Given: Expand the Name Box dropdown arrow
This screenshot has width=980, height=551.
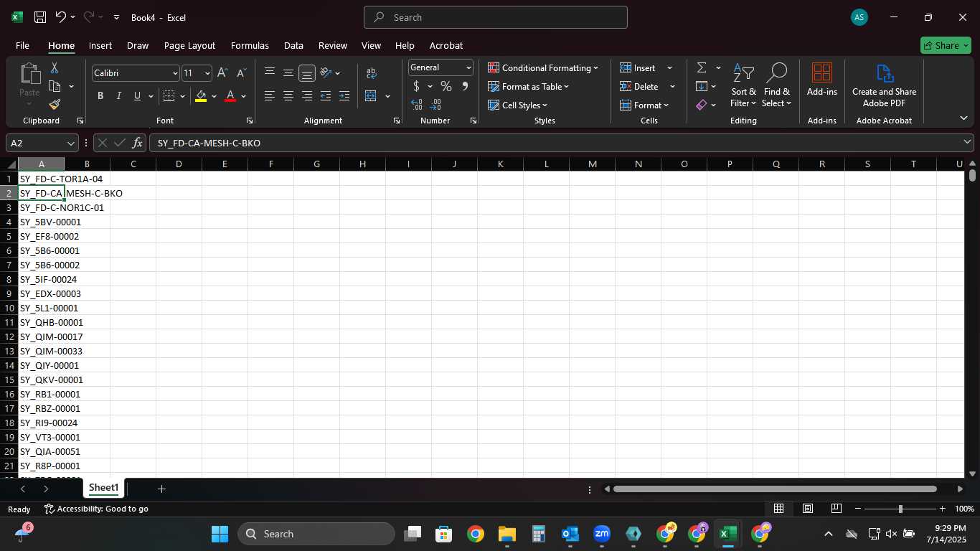Looking at the screenshot, I should pyautogui.click(x=70, y=143).
